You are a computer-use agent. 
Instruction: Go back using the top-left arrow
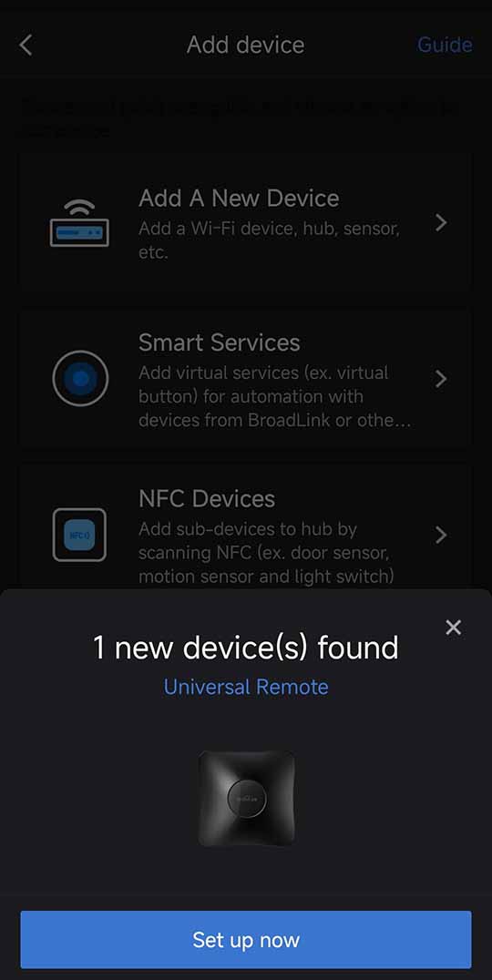tap(26, 45)
